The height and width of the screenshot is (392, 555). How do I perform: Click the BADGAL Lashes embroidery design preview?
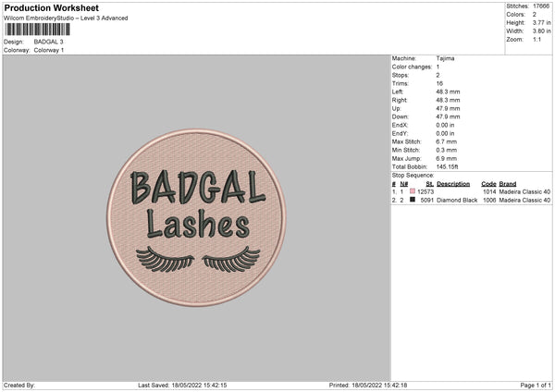click(x=196, y=217)
